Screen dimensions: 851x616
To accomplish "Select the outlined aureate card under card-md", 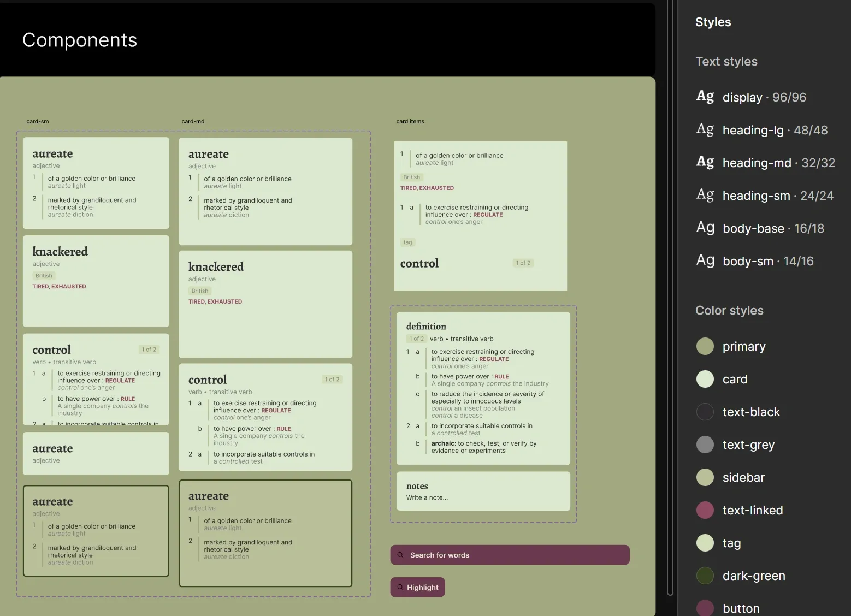I will [265, 534].
